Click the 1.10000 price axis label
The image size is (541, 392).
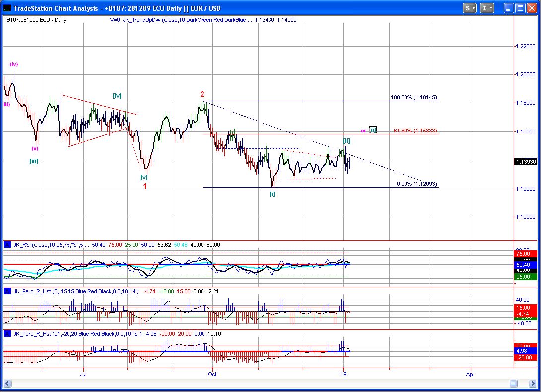point(526,217)
